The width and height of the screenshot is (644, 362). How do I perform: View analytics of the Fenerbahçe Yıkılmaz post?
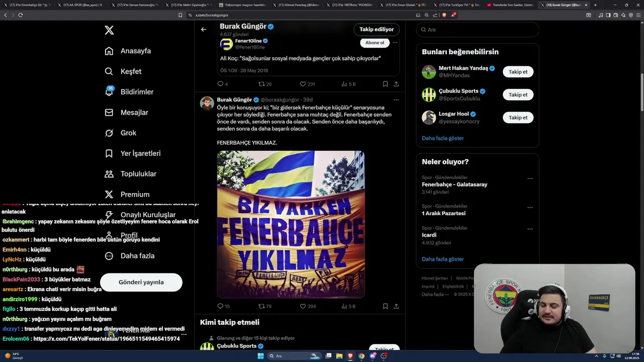[x=348, y=306]
